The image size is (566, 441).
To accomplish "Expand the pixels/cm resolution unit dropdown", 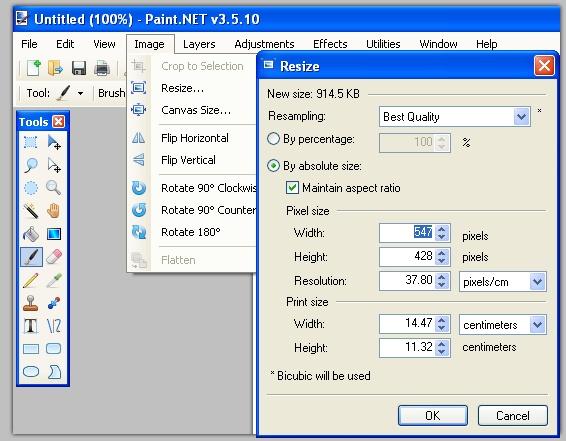I will click(x=503, y=281).
